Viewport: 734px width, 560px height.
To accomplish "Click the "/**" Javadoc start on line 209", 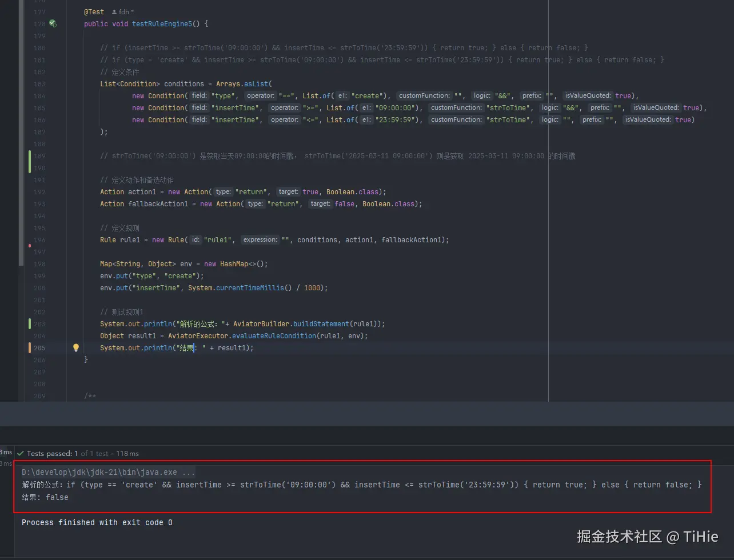I will pyautogui.click(x=90, y=395).
